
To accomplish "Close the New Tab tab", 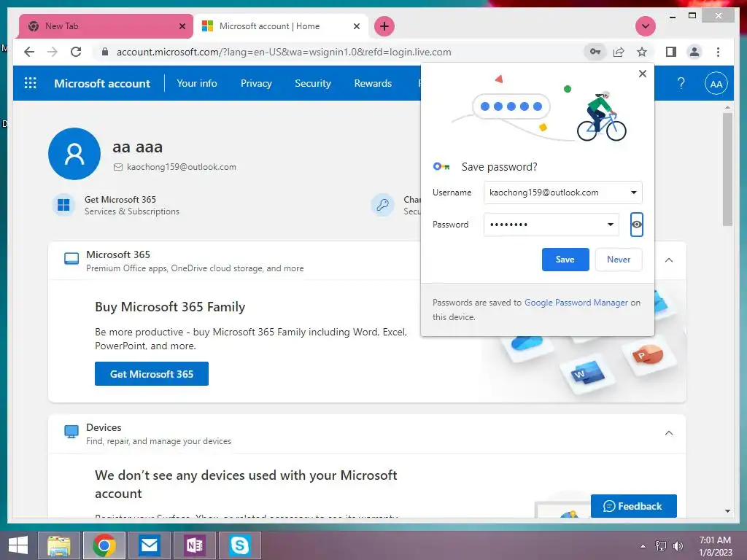I will tap(182, 26).
